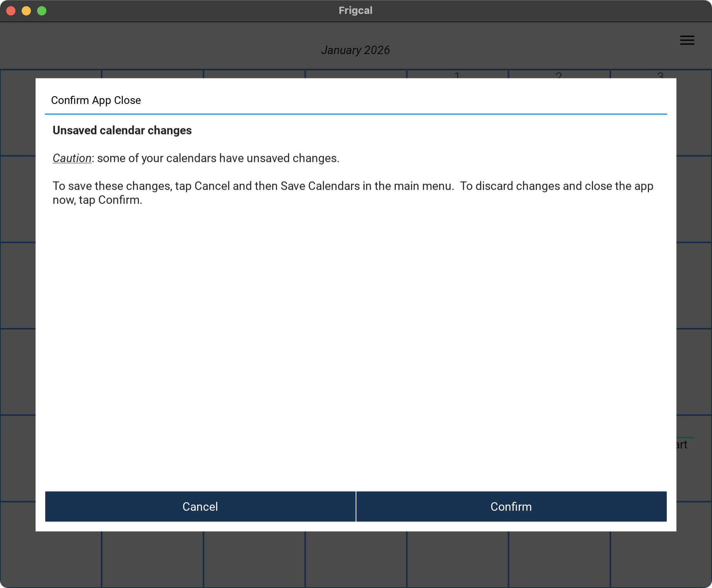Click the Unsaved calendar changes heading
This screenshot has width=712, height=588.
click(x=122, y=131)
